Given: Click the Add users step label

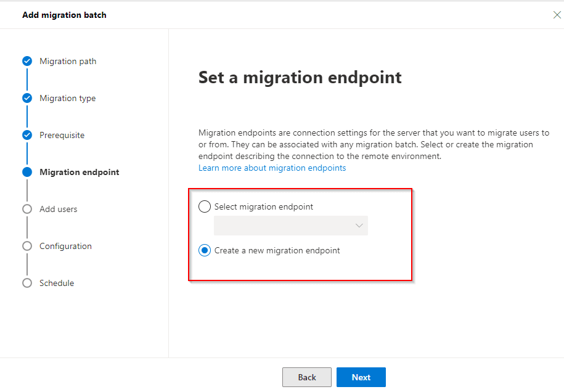Looking at the screenshot, I should 58,209.
